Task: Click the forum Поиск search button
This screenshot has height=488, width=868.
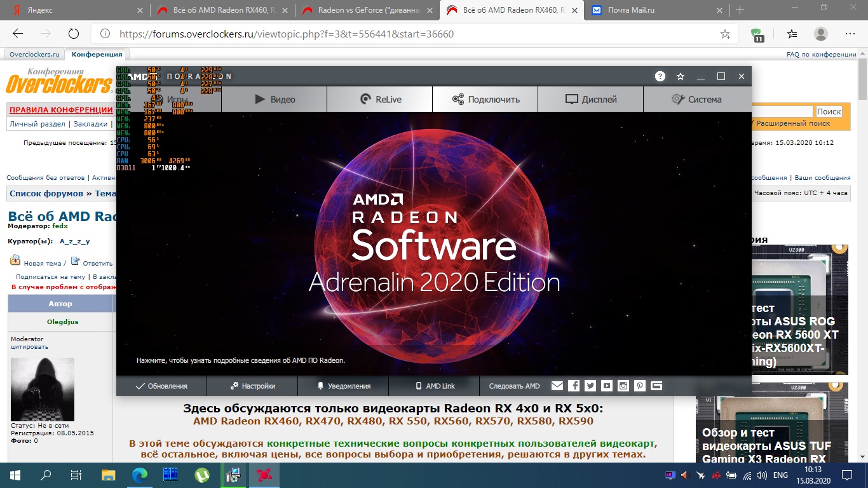Action: pyautogui.click(x=829, y=111)
